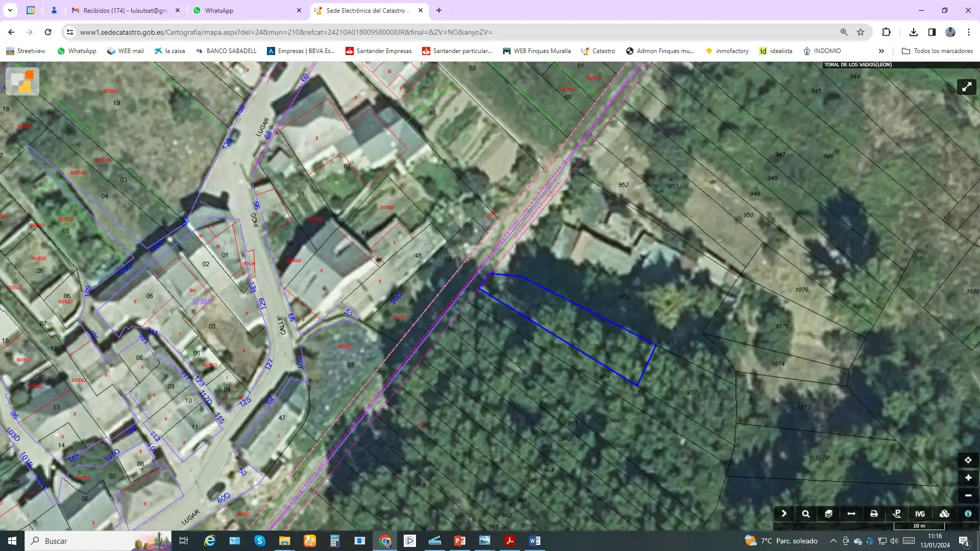Open the base map selector thumbnail

point(22,81)
